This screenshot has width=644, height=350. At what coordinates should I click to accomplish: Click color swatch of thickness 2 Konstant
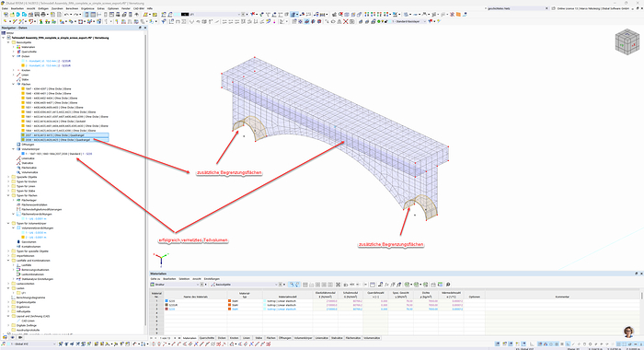tap(23, 65)
